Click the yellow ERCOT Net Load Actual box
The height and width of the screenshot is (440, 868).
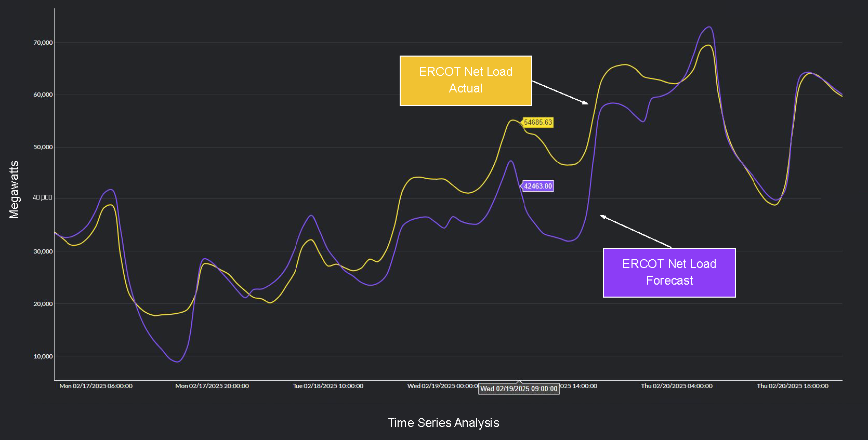click(466, 81)
